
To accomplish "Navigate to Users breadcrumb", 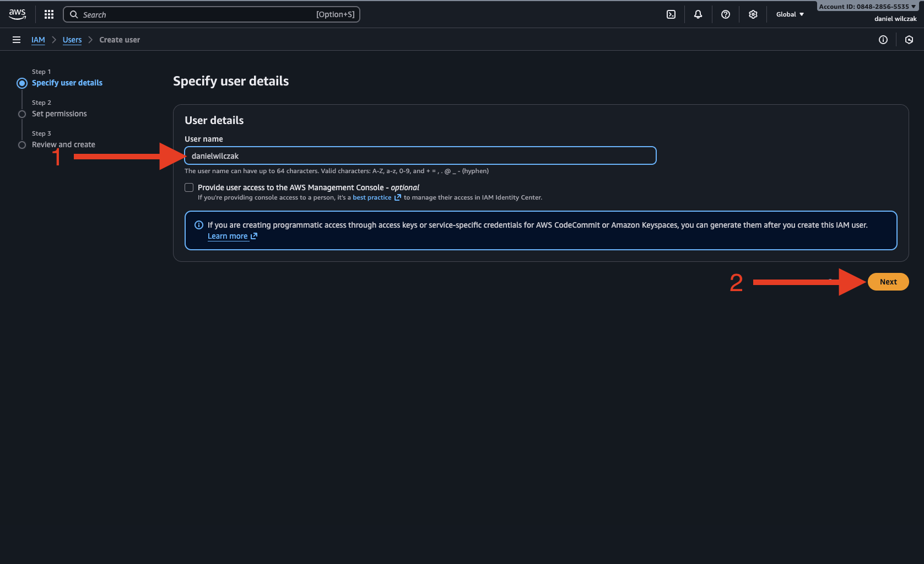I will 72,40.
